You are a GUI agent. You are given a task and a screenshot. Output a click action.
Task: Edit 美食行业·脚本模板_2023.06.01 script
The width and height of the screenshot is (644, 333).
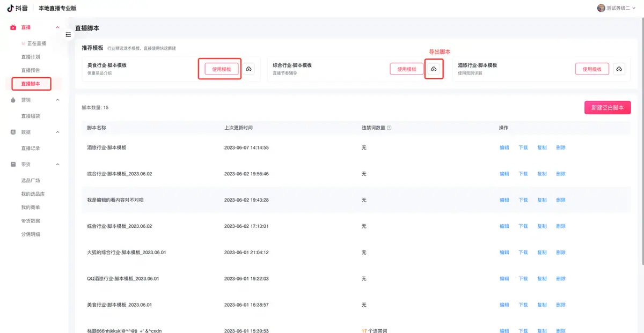coord(504,305)
